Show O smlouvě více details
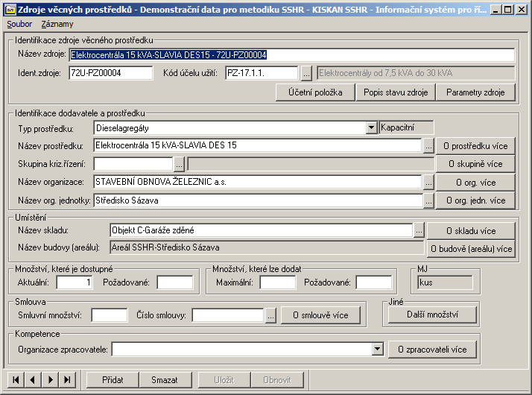The image size is (532, 395). pos(320,315)
